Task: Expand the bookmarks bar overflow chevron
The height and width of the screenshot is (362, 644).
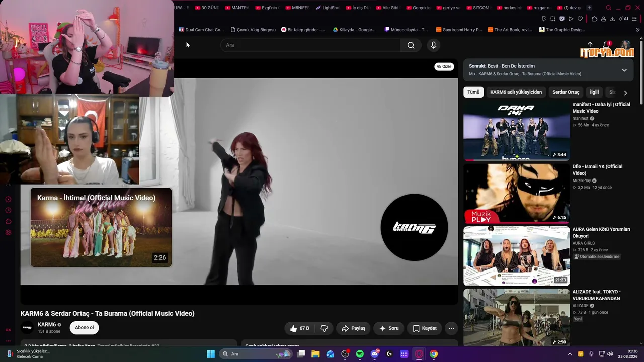Action: [637, 30]
